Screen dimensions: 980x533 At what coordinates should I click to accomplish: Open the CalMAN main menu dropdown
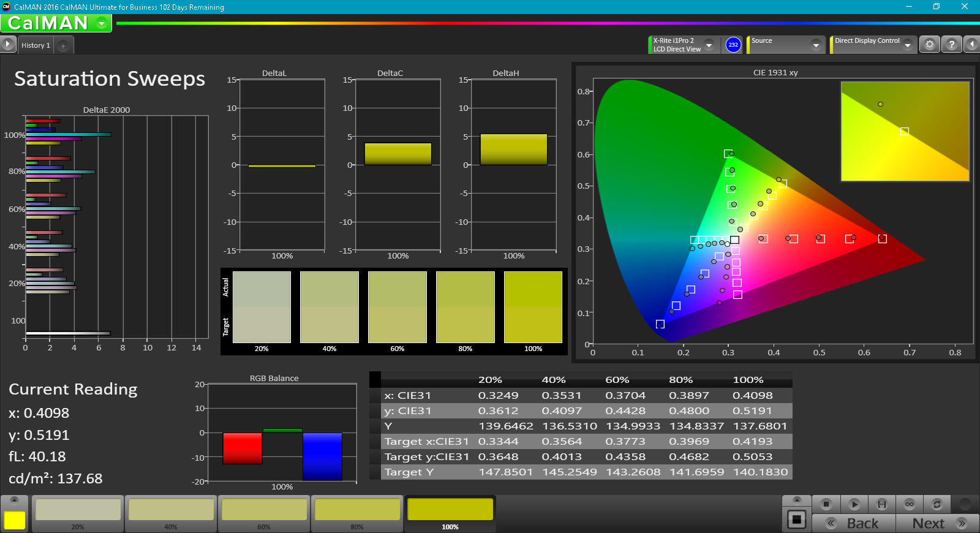[x=102, y=23]
